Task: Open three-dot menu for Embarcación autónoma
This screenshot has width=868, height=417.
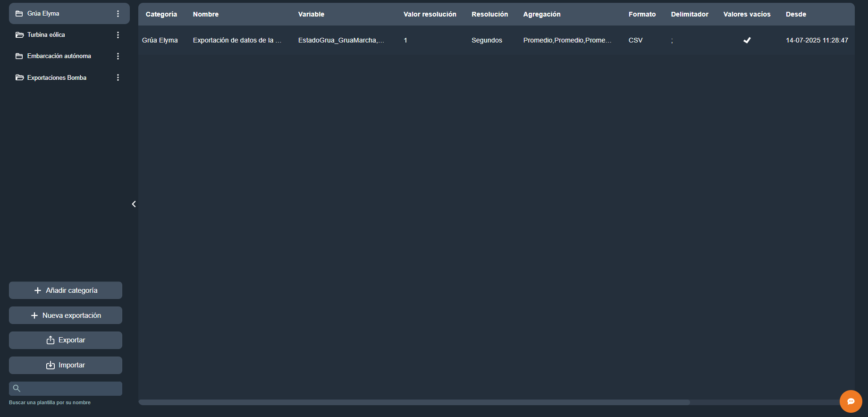Action: [x=118, y=56]
